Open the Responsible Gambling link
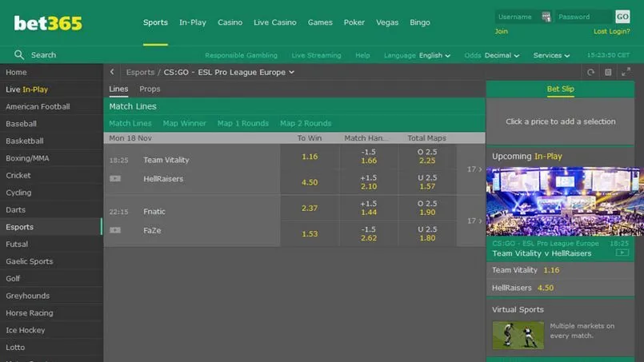Screen dimensions: 644x362 [241, 55]
